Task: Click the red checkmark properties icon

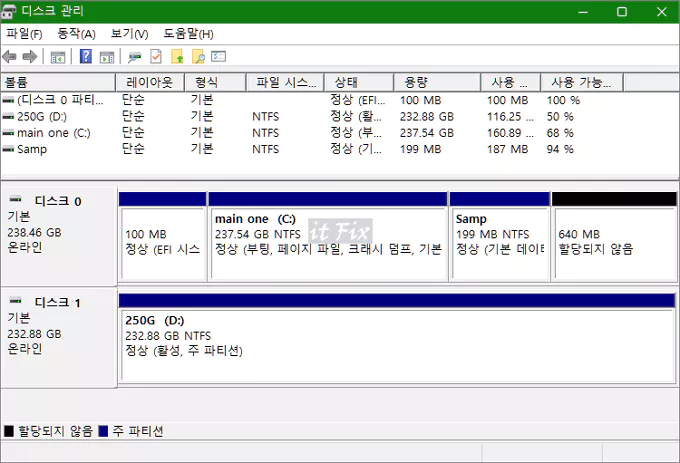Action: [156, 56]
